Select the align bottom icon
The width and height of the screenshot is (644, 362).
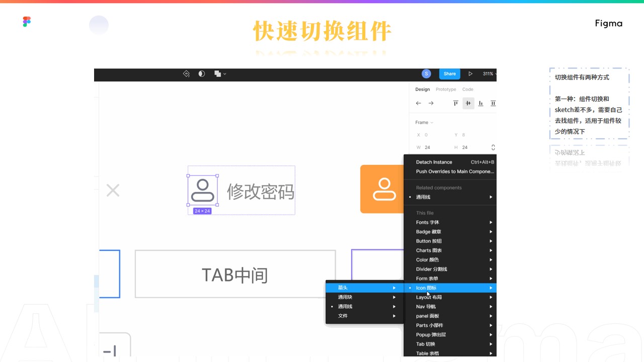coord(481,104)
